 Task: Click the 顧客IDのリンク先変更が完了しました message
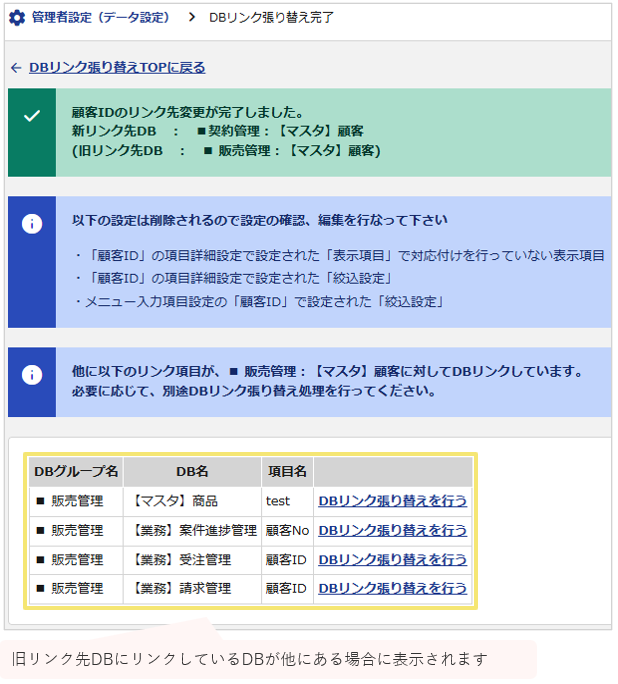188,113
